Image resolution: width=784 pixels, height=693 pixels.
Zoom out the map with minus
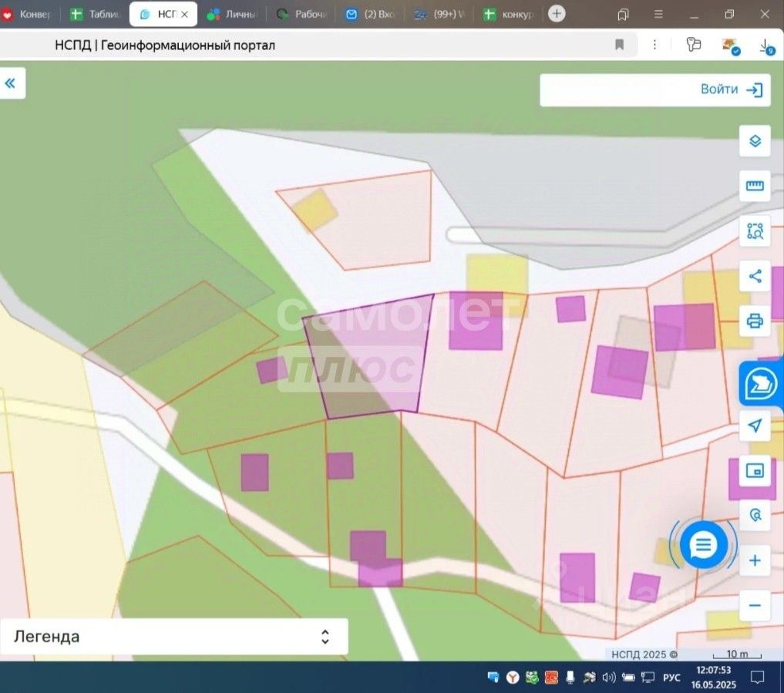click(755, 605)
